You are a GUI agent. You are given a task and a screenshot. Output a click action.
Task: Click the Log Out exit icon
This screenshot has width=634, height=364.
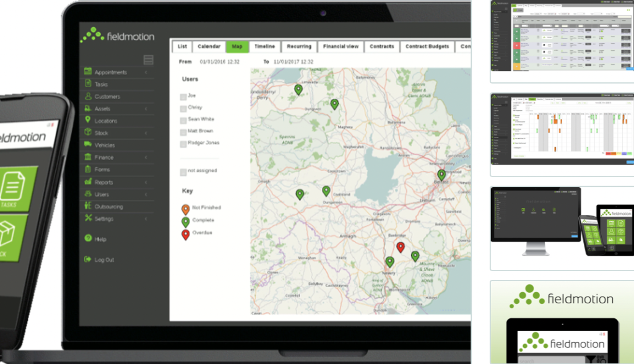[88, 259]
